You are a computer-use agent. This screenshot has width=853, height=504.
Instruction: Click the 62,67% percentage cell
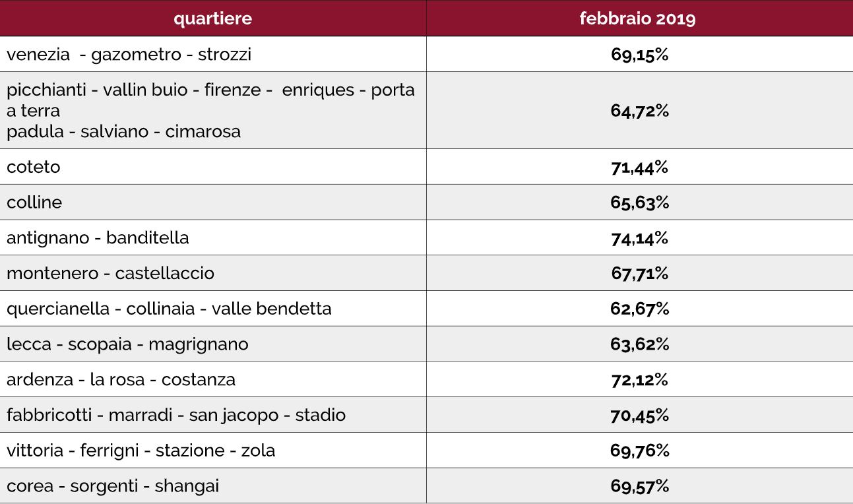639,309
